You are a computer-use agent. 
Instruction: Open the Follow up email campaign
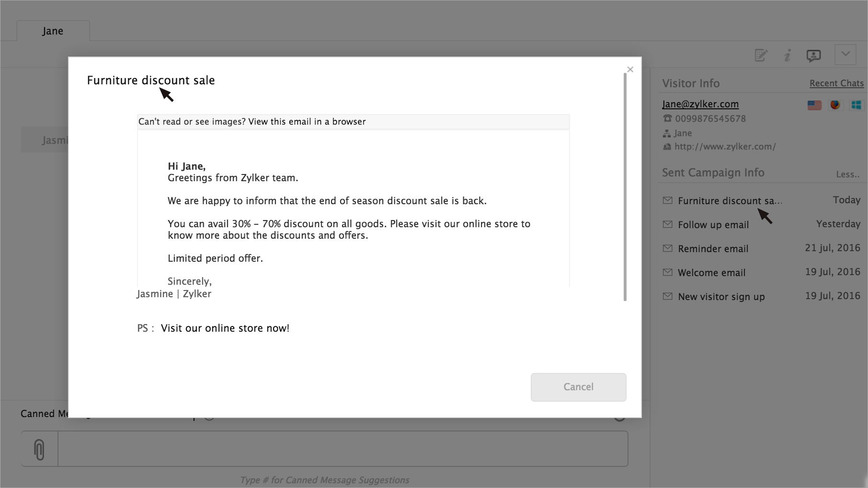[x=713, y=225]
